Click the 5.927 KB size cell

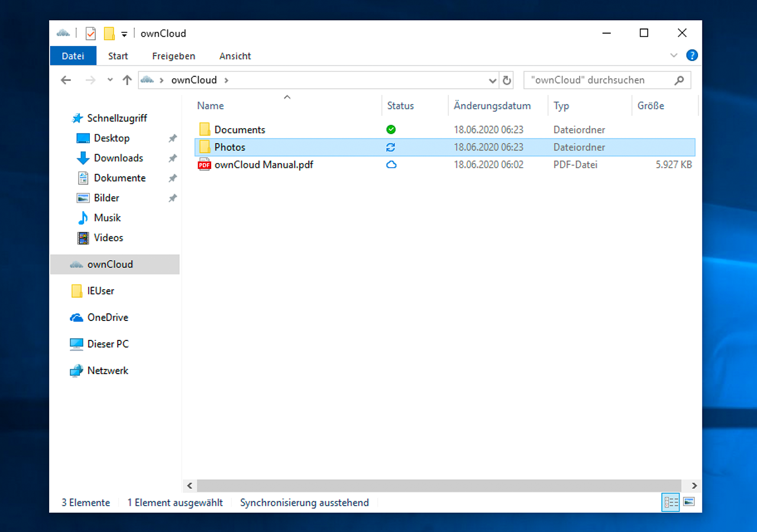coord(674,165)
